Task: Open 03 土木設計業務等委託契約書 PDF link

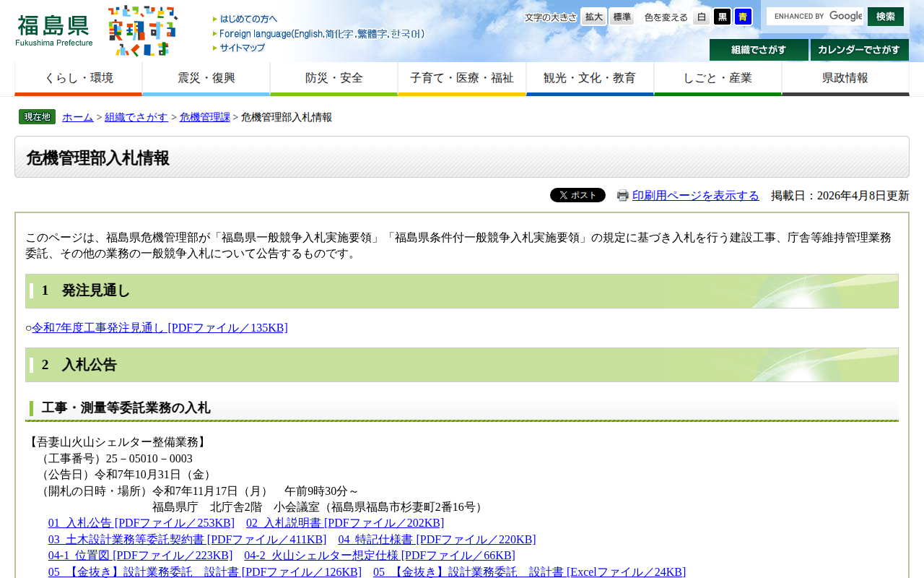Action: coord(188,540)
